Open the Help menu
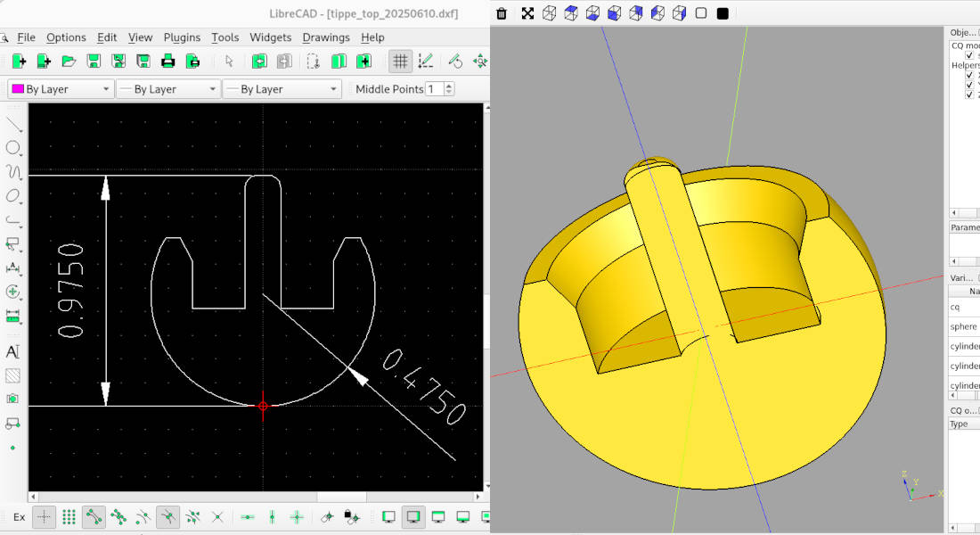The width and height of the screenshot is (980, 535). (x=372, y=37)
